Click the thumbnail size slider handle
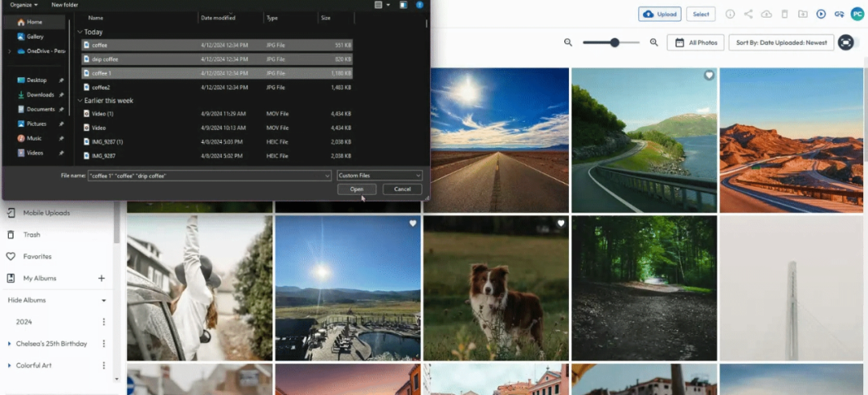Image resolution: width=868 pixels, height=395 pixels. [615, 42]
